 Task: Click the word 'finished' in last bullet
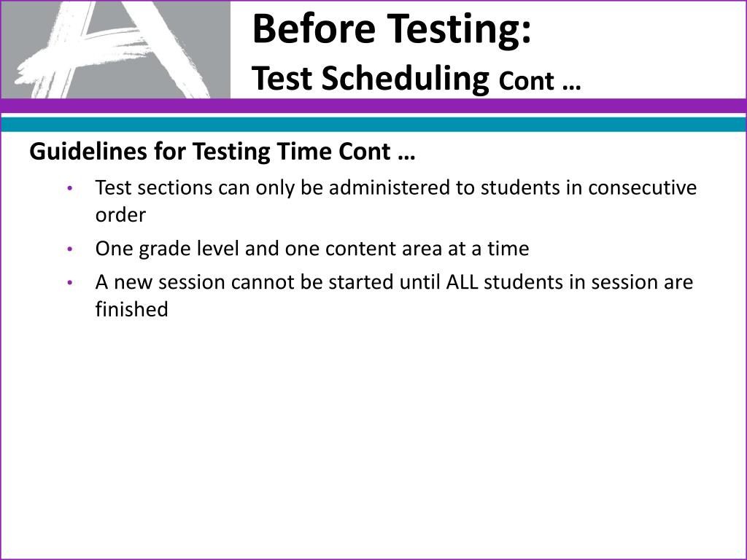tap(131, 309)
